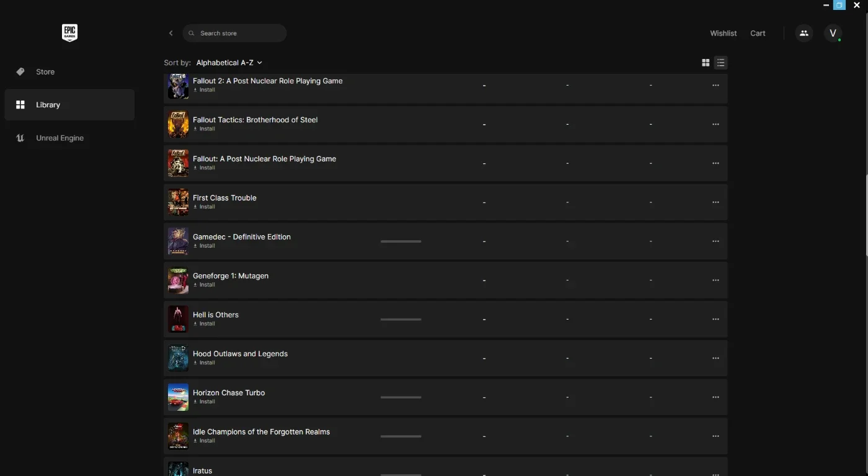This screenshot has width=868, height=476.
Task: Select the Library sidebar item
Action: [69, 105]
